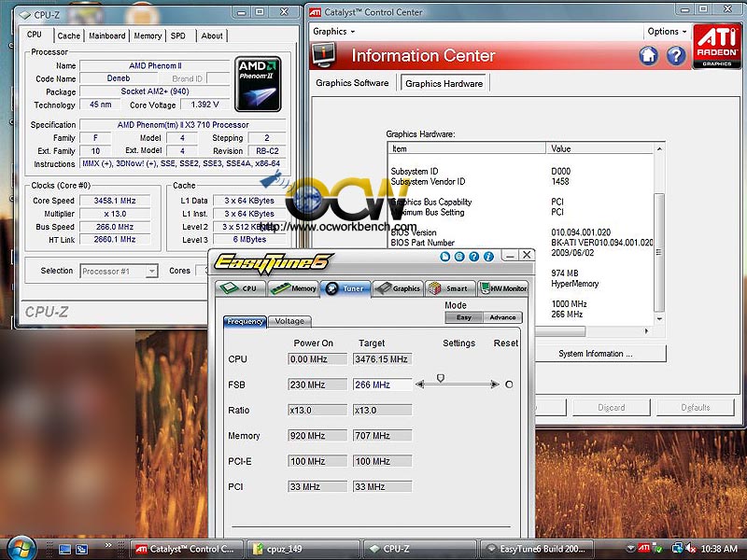This screenshot has width=747, height=560.
Task: Click the Memory Target 707 MHz value
Action: [x=382, y=436]
